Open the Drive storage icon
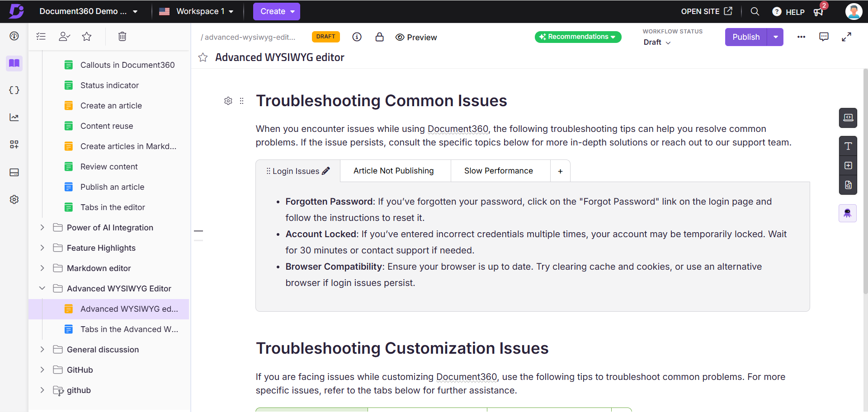 (x=14, y=172)
